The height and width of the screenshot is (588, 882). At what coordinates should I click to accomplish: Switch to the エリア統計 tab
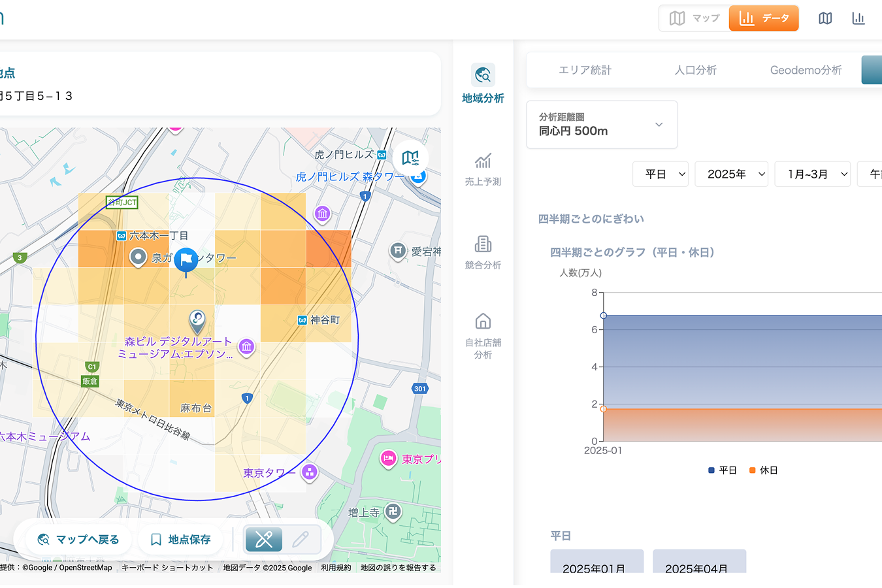coord(585,70)
